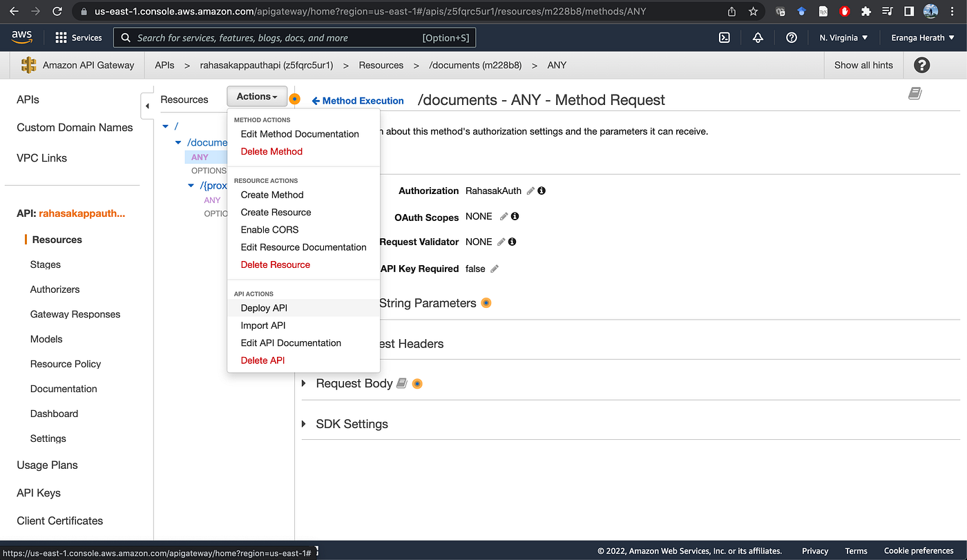Open Gateway Responses in sidebar
Viewport: 967px width, 560px height.
75,314
